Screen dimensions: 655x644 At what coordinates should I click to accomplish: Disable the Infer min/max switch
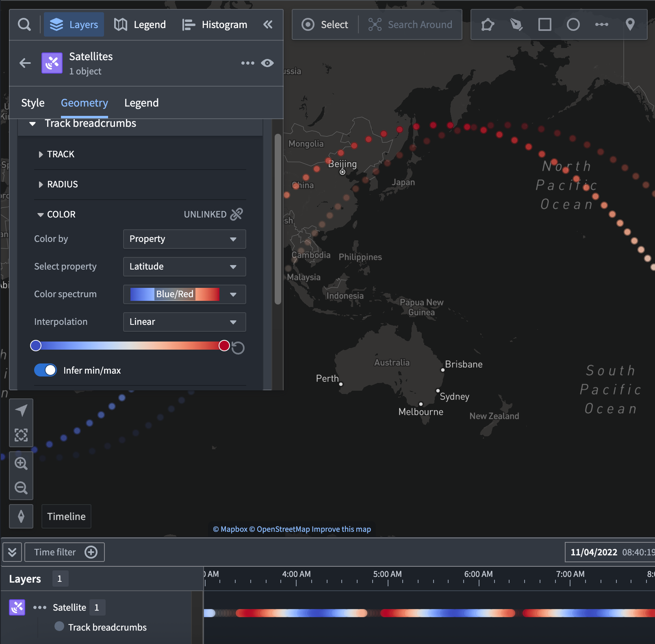46,370
